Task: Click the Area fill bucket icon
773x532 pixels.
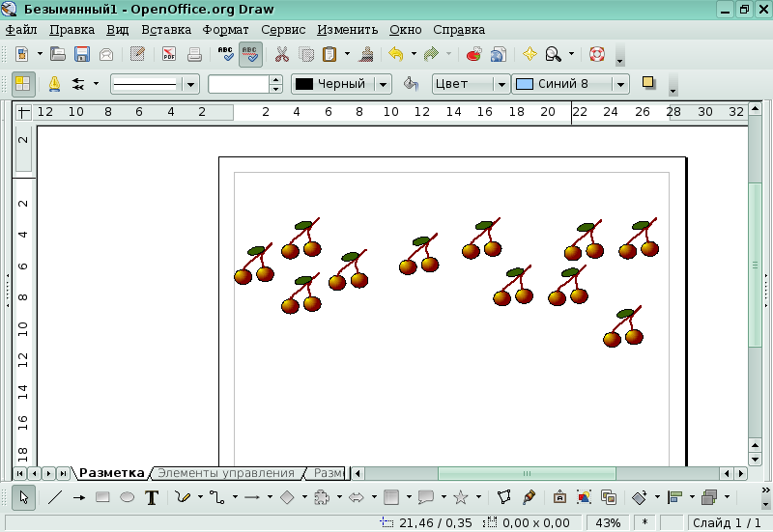Action: [411, 84]
